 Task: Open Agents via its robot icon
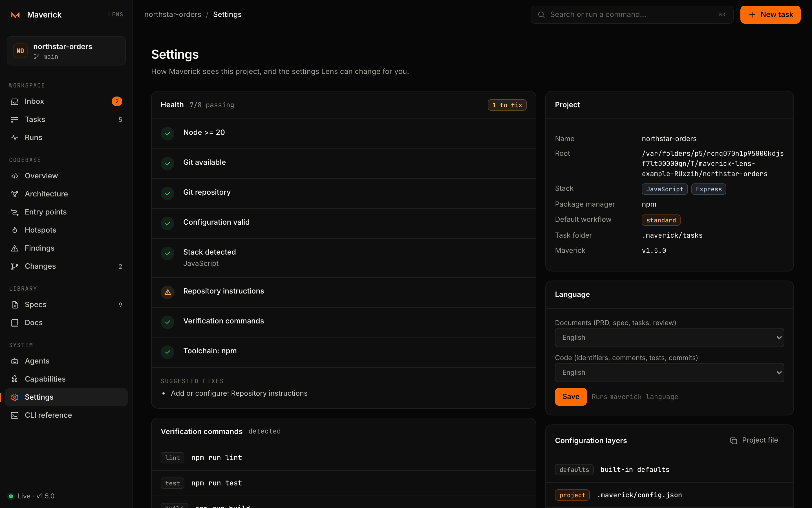15,361
